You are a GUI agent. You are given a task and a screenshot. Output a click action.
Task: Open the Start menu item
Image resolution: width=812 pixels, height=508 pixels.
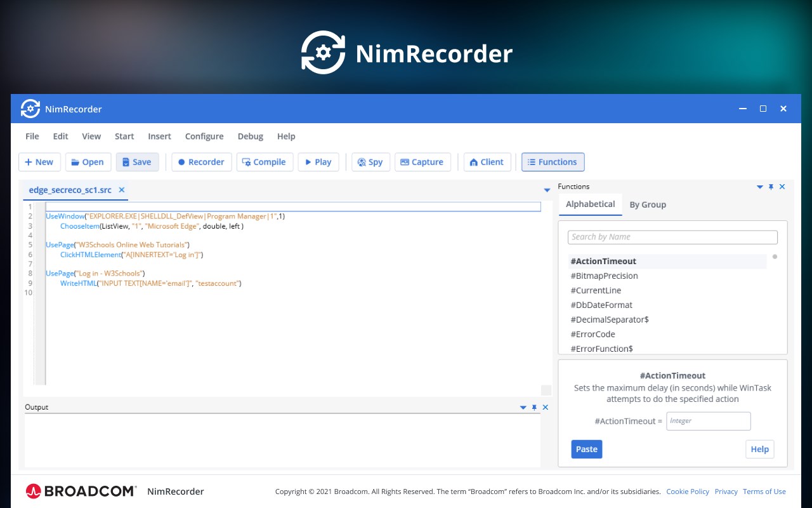click(124, 136)
